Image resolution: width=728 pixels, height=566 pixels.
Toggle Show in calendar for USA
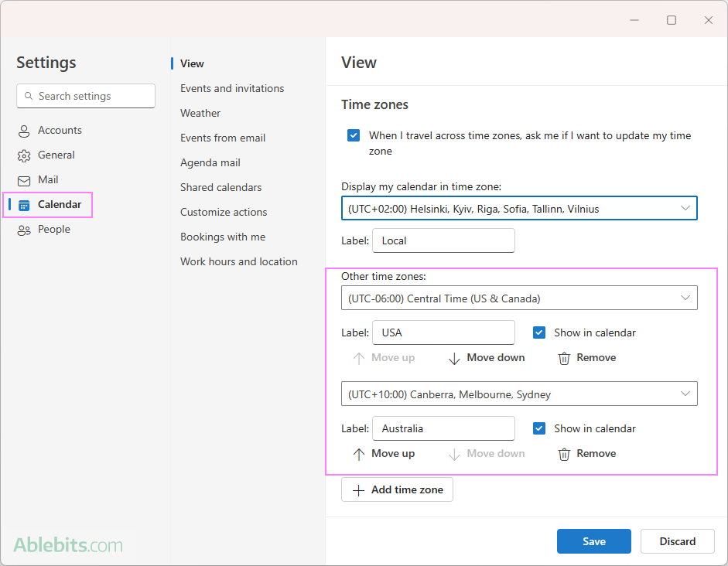tap(539, 332)
